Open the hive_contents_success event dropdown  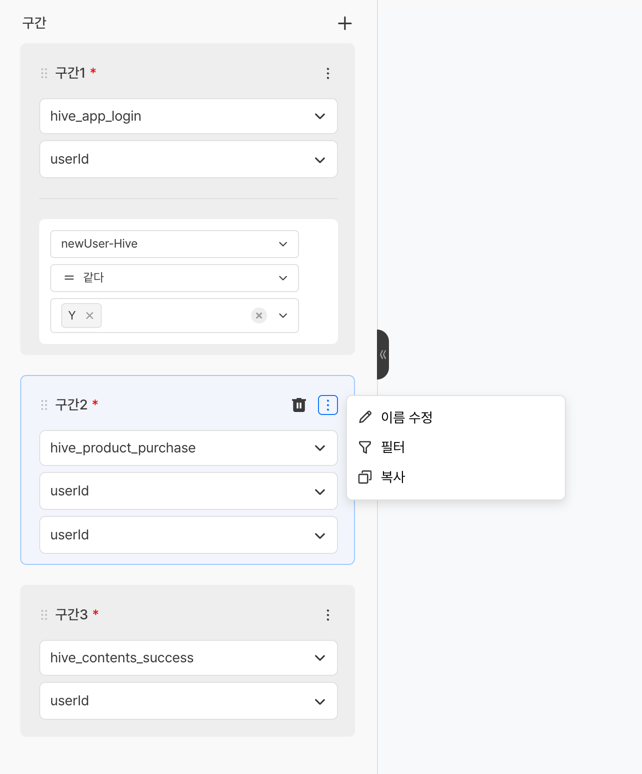click(x=188, y=658)
